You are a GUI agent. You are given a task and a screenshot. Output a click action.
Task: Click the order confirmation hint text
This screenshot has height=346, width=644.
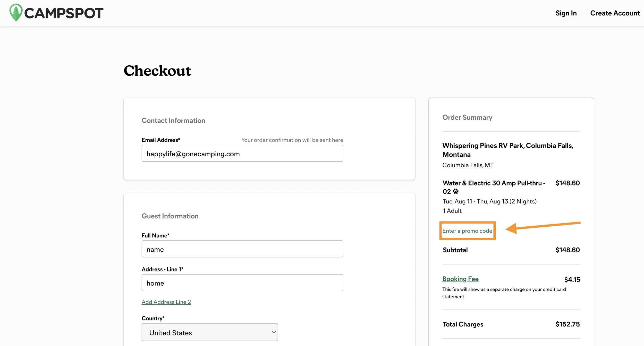coord(292,140)
